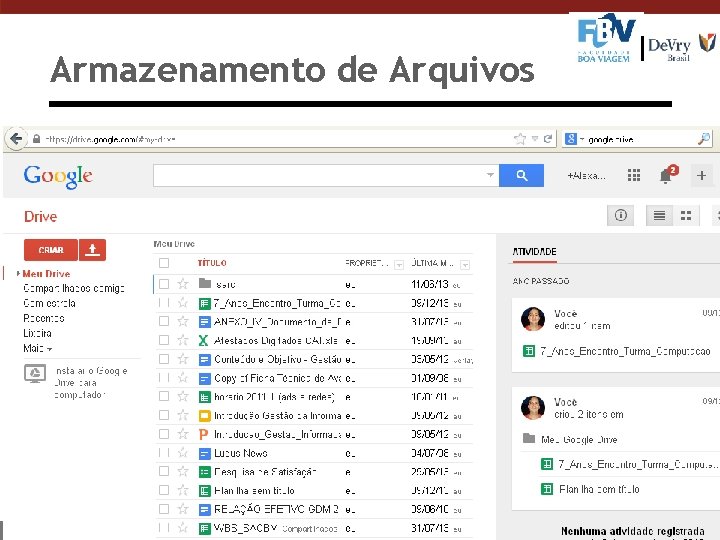
Task: Check the ANEXO_IV document checkbox
Action: [164, 321]
